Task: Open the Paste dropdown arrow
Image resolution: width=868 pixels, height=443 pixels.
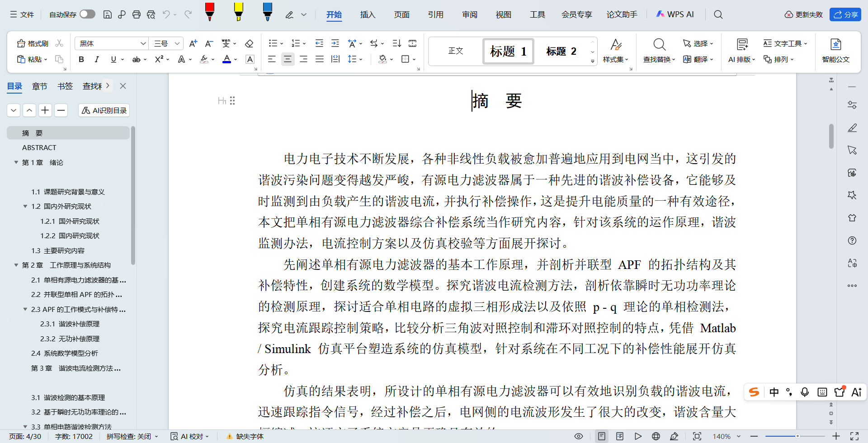Action: pyautogui.click(x=46, y=60)
